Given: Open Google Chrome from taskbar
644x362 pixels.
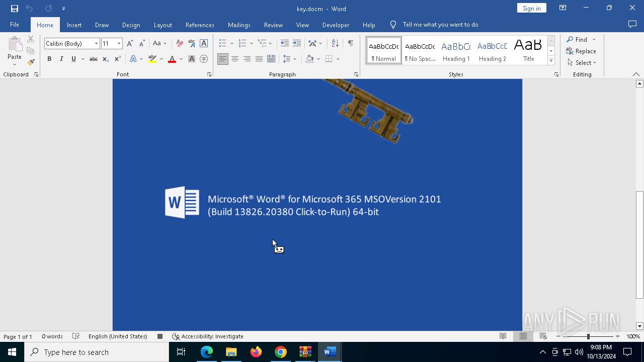Looking at the screenshot, I should point(281,352).
